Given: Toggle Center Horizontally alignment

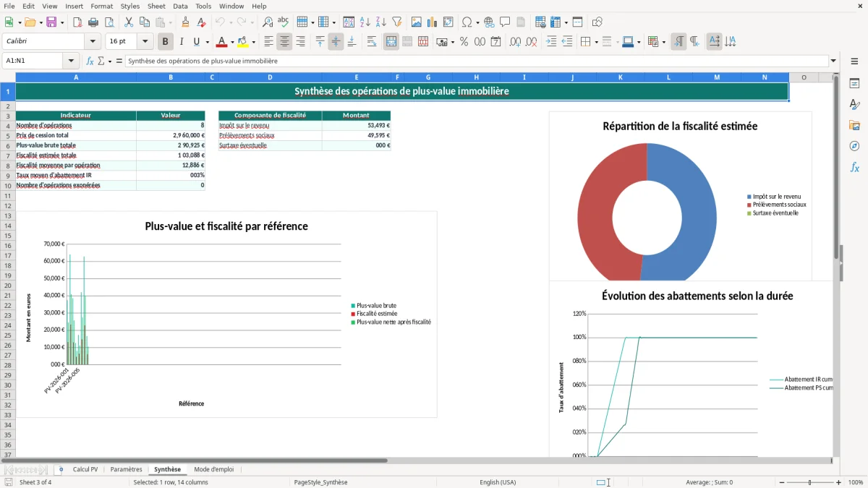Looking at the screenshot, I should point(284,41).
